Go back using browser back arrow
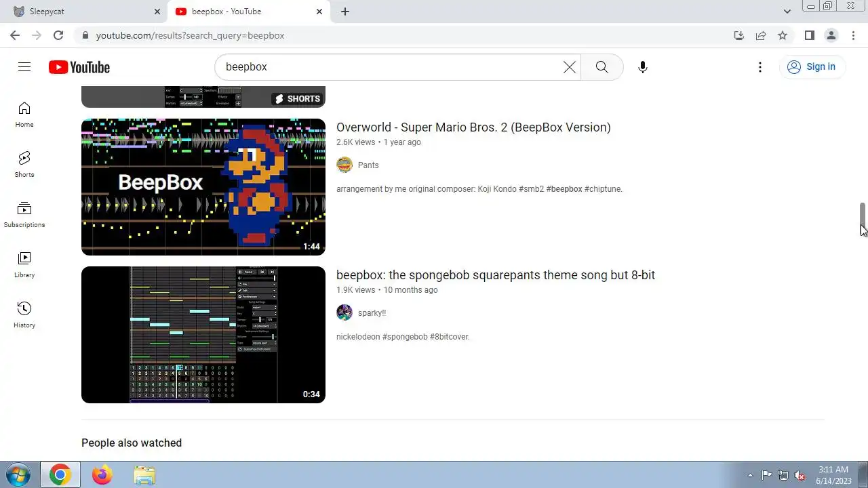 [15, 35]
